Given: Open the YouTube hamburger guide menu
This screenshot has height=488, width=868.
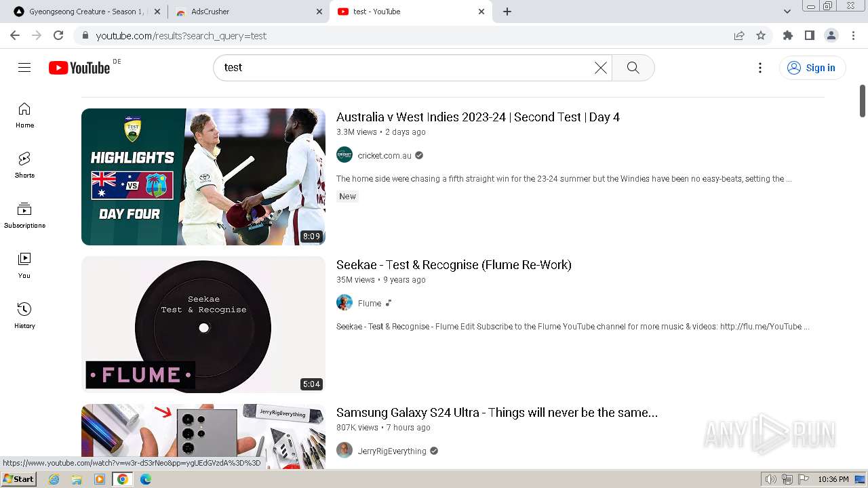Looking at the screenshot, I should (x=24, y=67).
